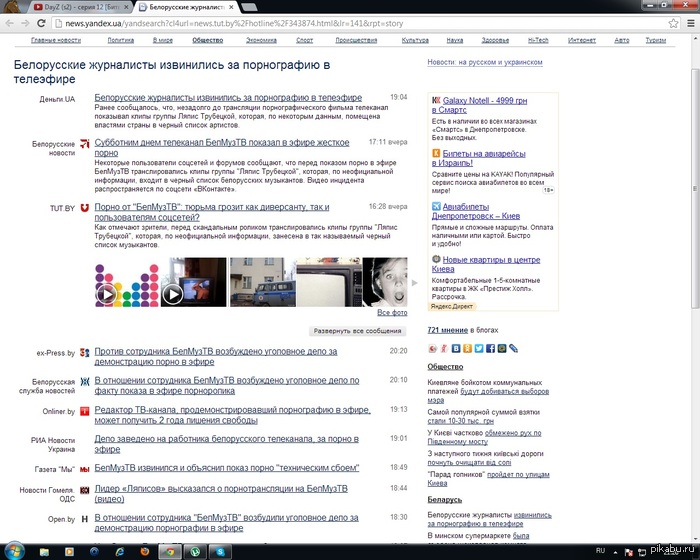Open the 'Общество' sidebar heading
Viewport: 700px width, 560px height.
[445, 367]
